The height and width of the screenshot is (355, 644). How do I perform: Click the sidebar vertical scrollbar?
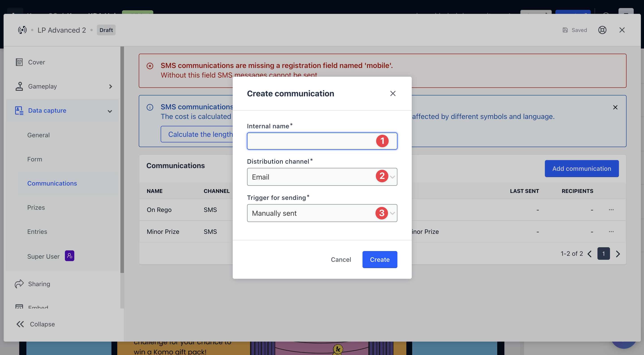pyautogui.click(x=122, y=160)
